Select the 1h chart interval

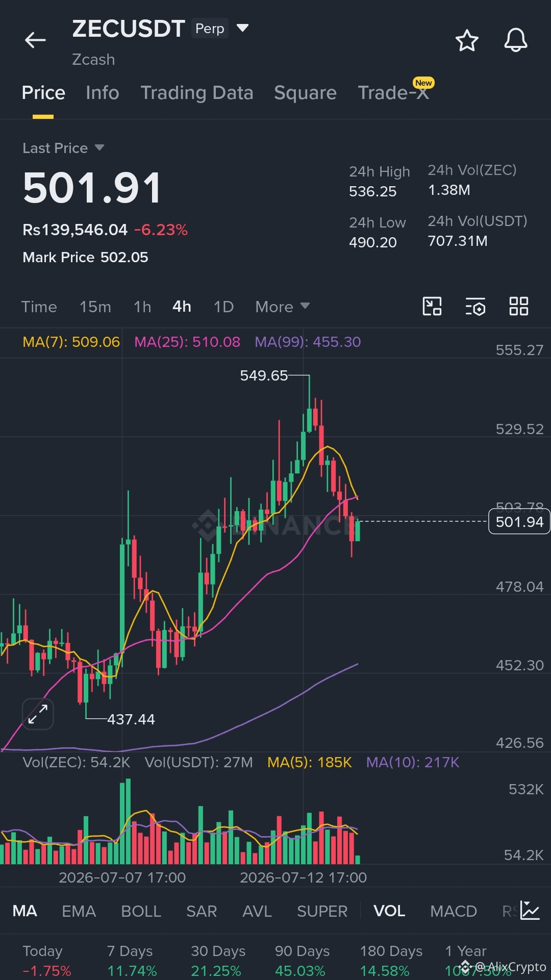(142, 307)
